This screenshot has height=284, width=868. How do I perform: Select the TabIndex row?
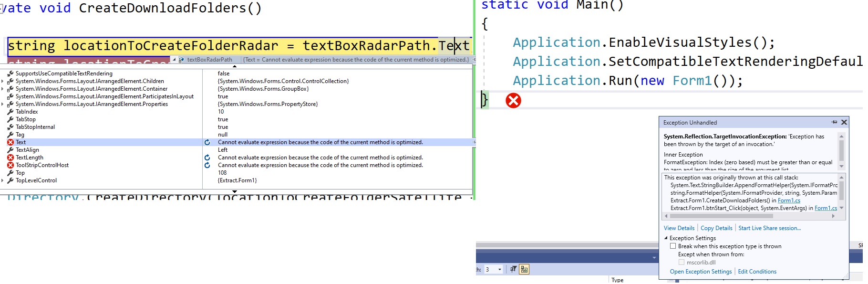coord(236,112)
